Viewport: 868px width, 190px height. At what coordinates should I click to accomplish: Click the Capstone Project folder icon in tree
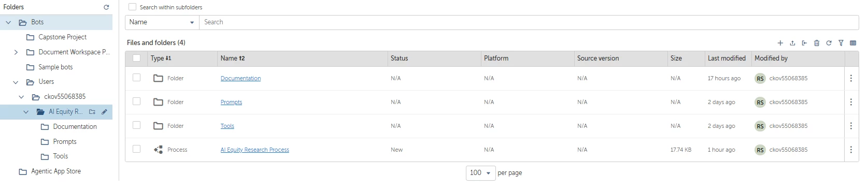click(30, 37)
